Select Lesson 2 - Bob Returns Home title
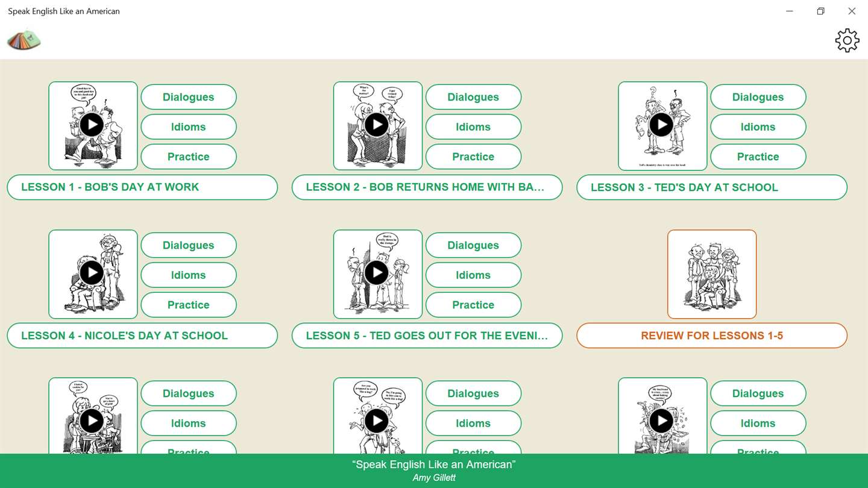 pyautogui.click(x=427, y=187)
